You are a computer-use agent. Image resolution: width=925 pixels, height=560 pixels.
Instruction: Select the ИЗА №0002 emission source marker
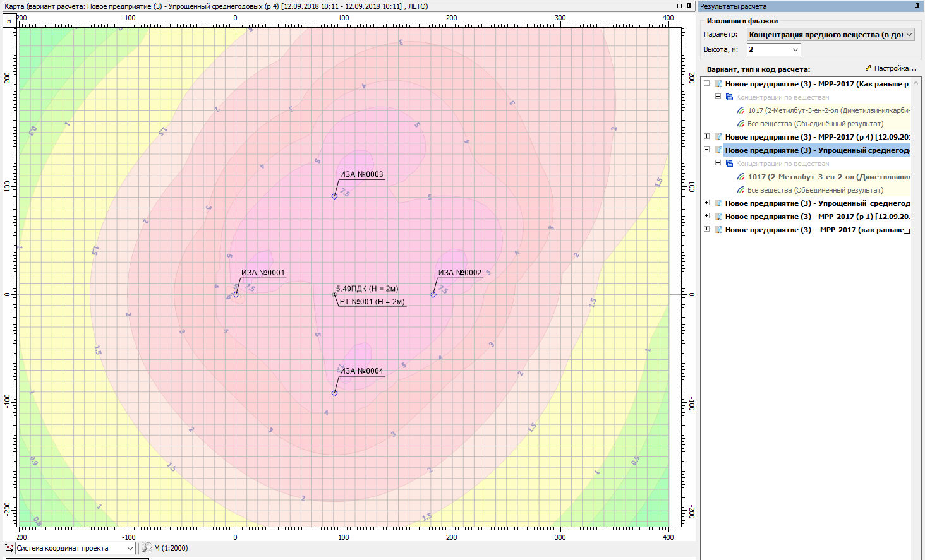433,294
